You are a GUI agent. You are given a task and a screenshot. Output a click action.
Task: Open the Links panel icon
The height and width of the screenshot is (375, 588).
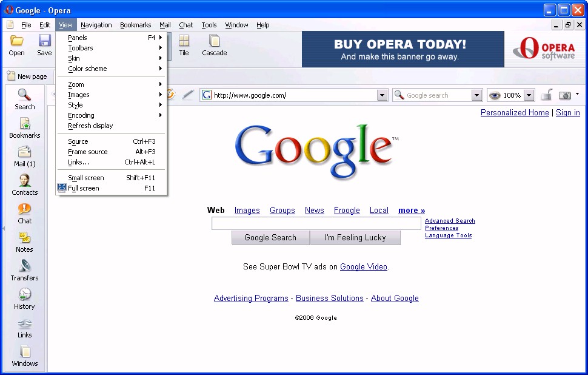pyautogui.click(x=25, y=323)
